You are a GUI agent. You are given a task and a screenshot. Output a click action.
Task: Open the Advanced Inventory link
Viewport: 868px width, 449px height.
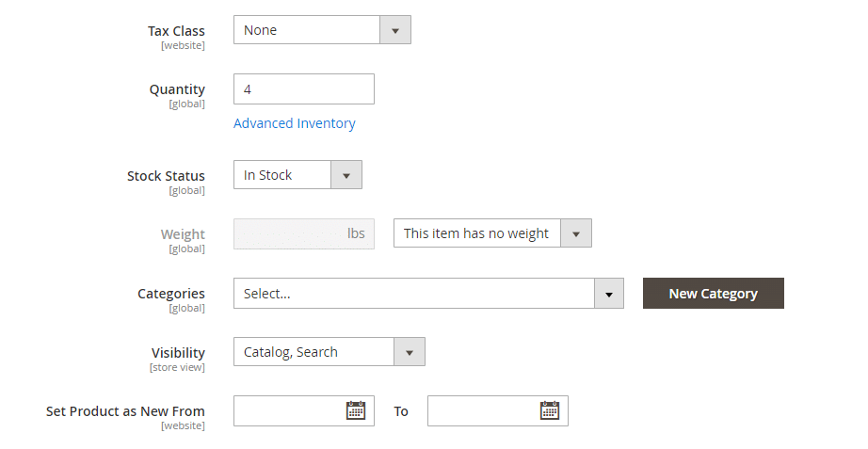click(295, 123)
